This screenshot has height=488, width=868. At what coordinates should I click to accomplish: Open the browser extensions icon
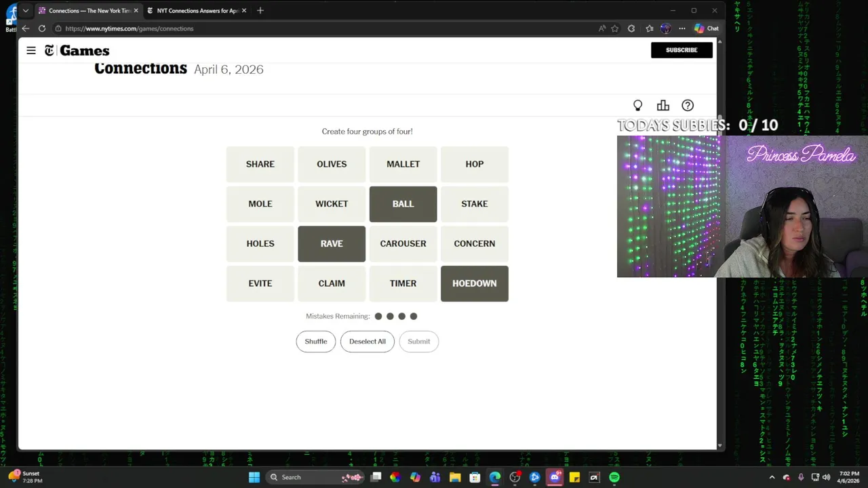click(x=631, y=28)
